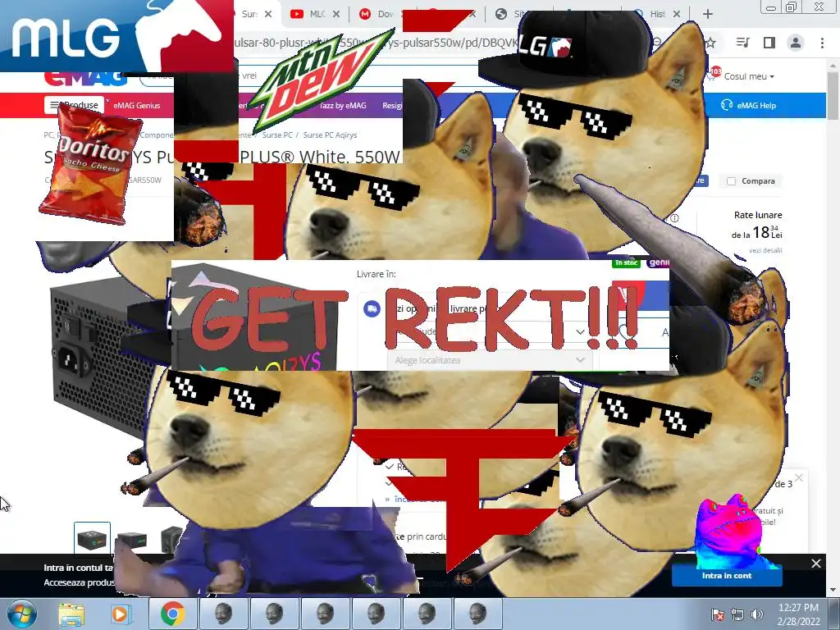Viewport: 840px width, 630px height.
Task: Open the Chrome profile avatar
Action: (x=796, y=43)
